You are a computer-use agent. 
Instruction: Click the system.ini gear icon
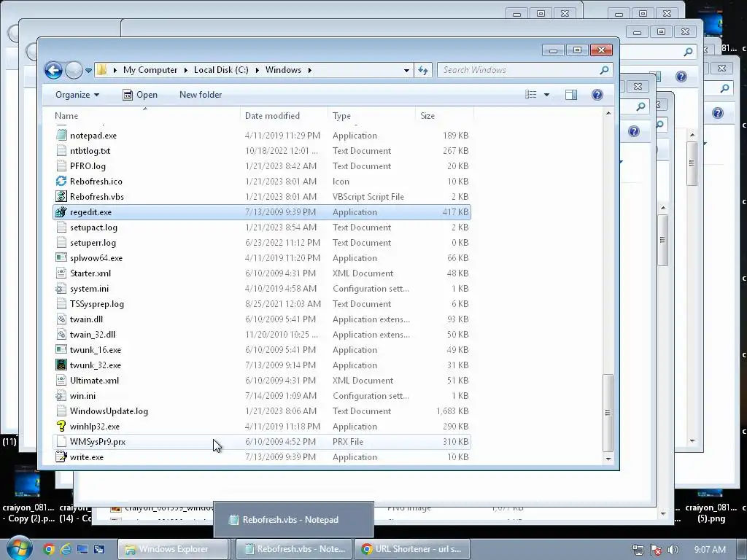[61, 289]
